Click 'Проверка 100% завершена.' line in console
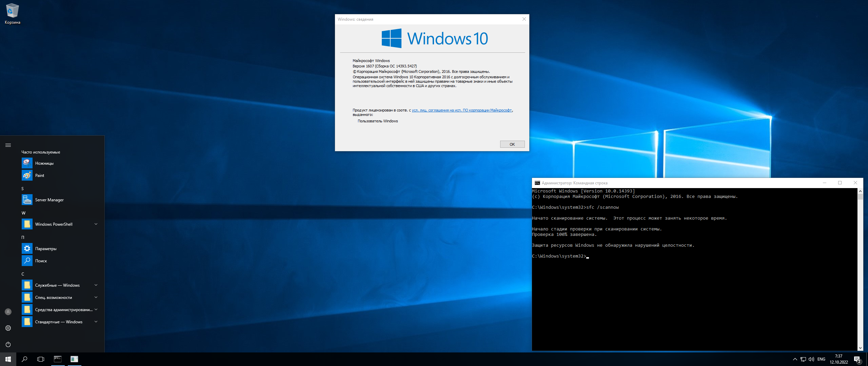 564,235
